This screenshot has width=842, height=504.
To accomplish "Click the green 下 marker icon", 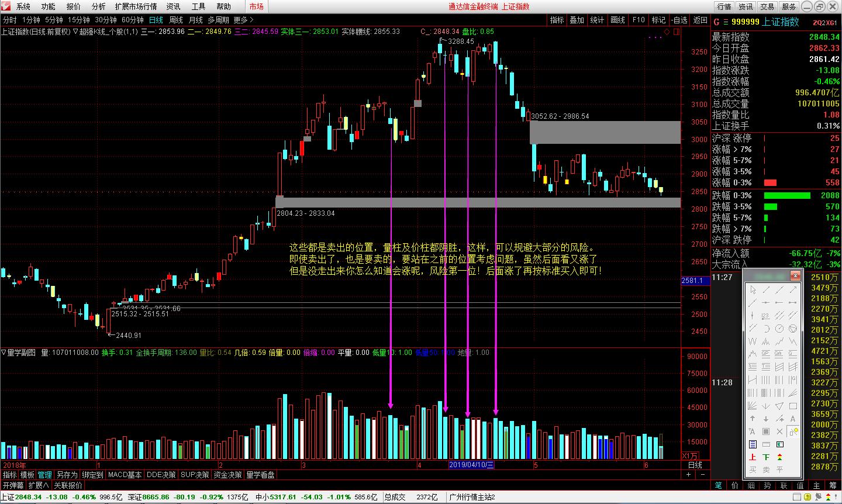I will click(x=766, y=457).
